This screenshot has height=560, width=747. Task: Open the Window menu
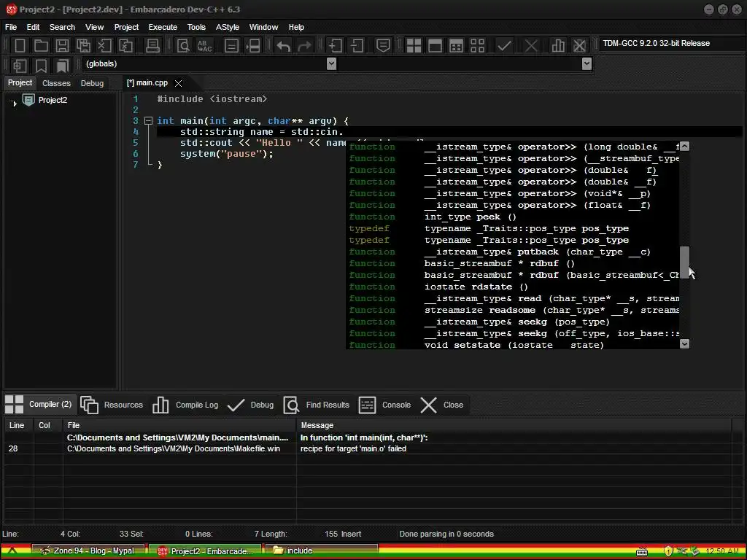point(263,27)
